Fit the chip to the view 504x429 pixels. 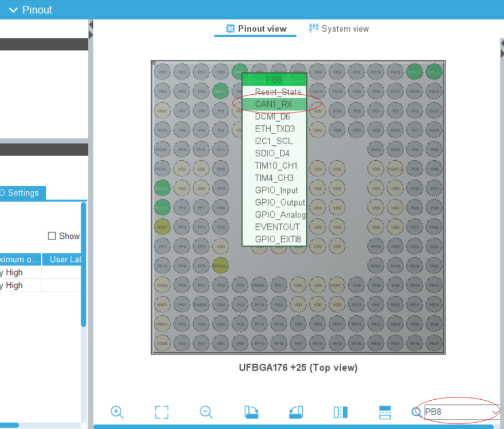[161, 412]
